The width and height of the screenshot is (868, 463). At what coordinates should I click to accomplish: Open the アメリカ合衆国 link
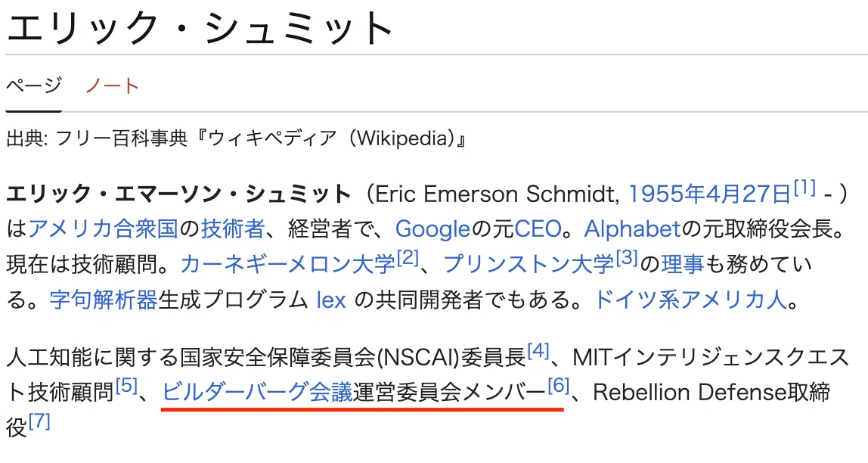pyautogui.click(x=103, y=228)
